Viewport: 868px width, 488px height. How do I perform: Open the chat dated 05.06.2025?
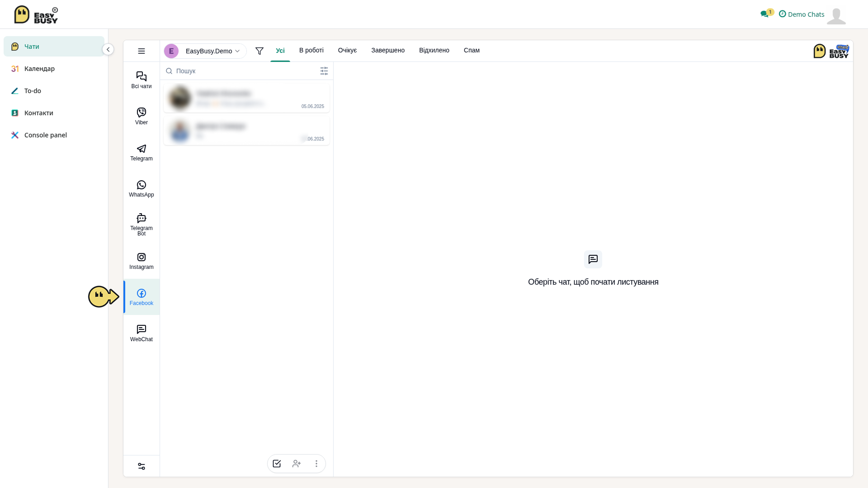246,98
